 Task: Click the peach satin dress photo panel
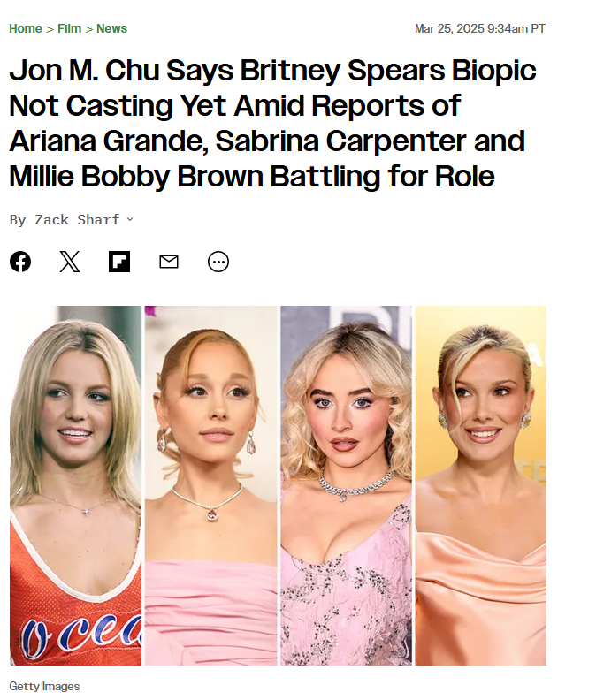click(481, 485)
